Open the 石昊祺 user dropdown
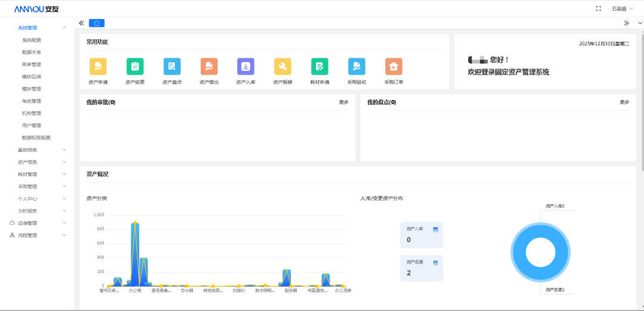This screenshot has height=311, width=644. [x=623, y=8]
